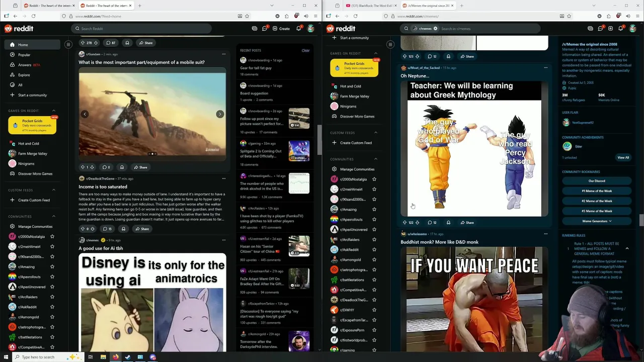Upvote the Gundam mobile suit post
This screenshot has width=644, height=362.
(x=83, y=167)
